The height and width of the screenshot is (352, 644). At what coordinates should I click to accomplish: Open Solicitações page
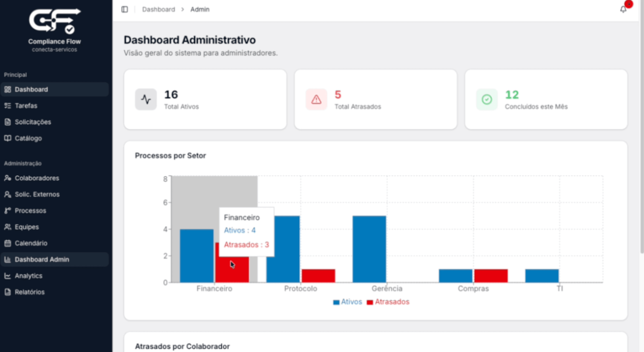(x=55, y=122)
